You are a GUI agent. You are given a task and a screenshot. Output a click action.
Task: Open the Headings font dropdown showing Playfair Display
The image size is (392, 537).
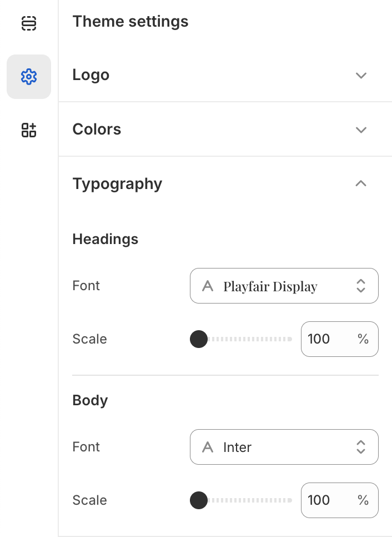pos(284,286)
